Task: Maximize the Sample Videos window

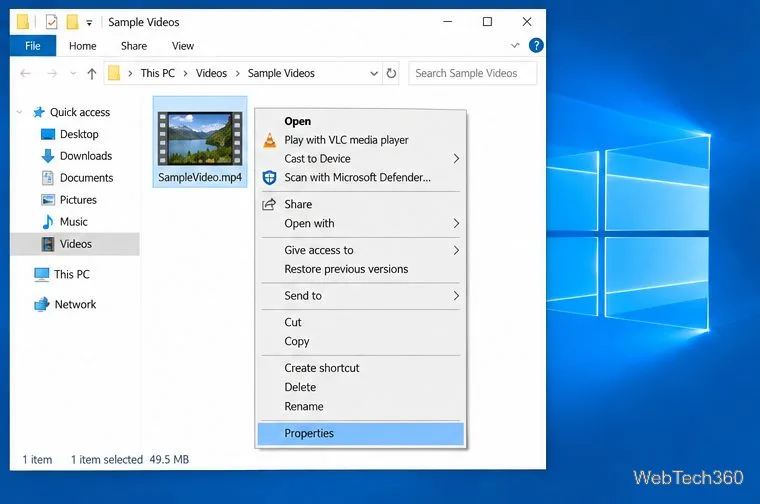Action: point(488,22)
